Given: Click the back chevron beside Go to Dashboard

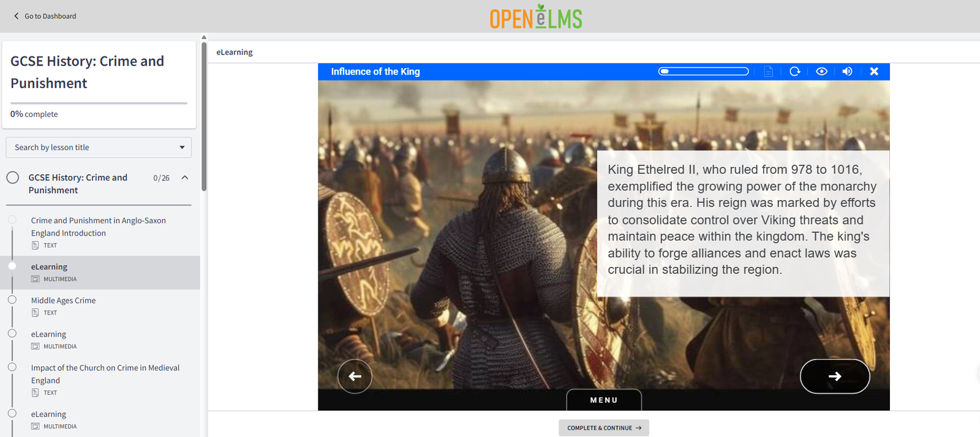Looking at the screenshot, I should coord(17,16).
